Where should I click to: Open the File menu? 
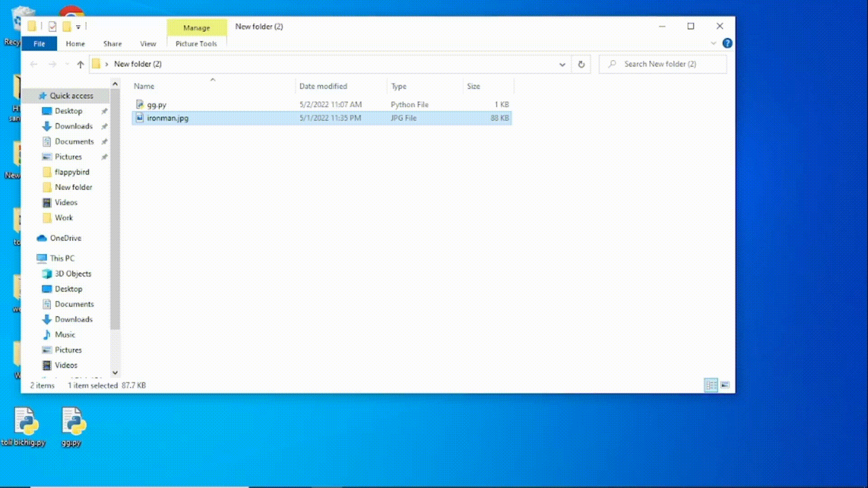coord(39,44)
